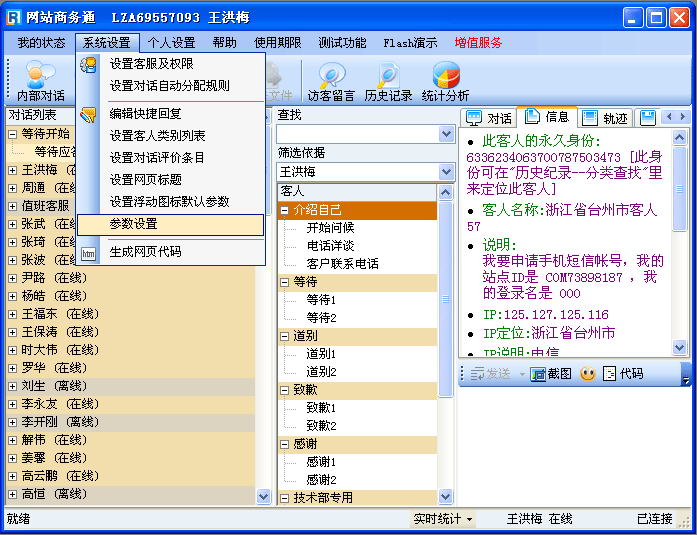Open 访客留言 from the toolbar

coord(331,80)
